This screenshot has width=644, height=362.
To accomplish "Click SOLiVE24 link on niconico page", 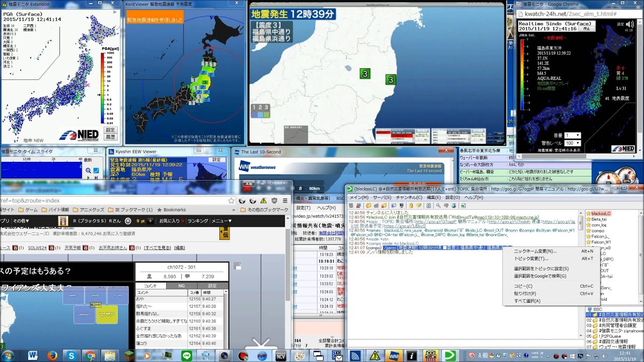I will pos(37,248).
